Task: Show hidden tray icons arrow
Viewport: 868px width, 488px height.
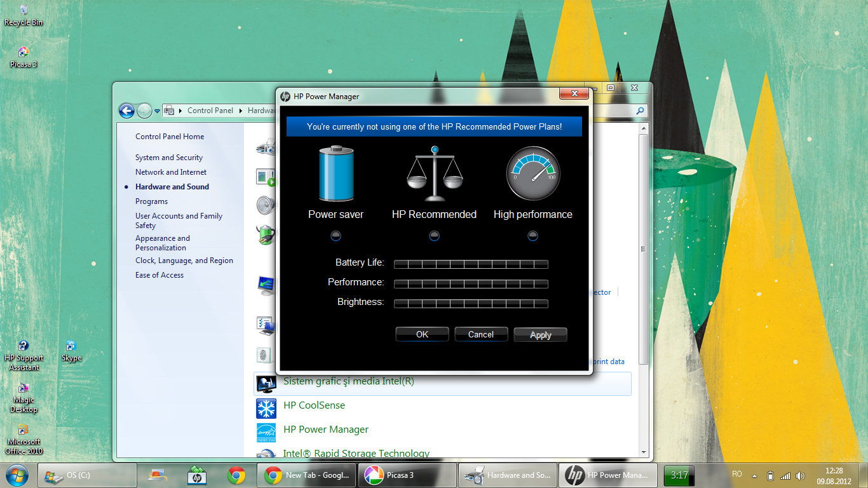Action: point(755,475)
